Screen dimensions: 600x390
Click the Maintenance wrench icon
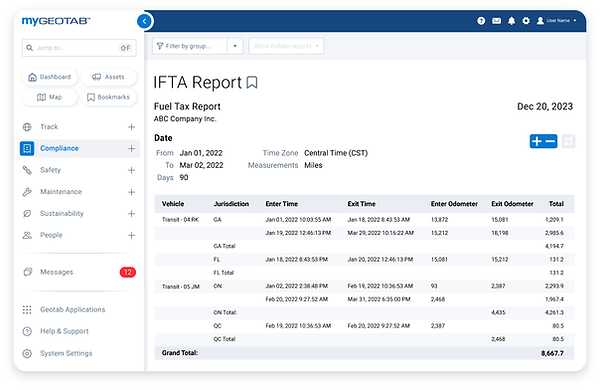point(27,192)
